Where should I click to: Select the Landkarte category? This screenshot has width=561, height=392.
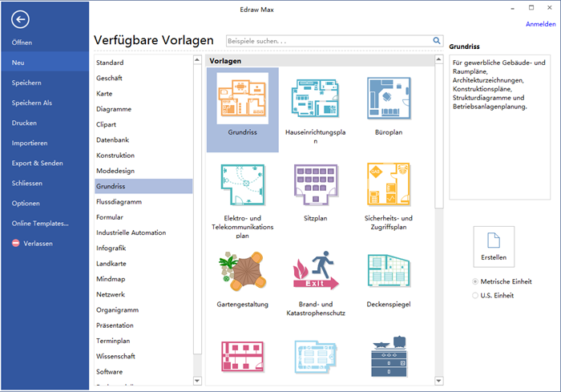[143, 264]
